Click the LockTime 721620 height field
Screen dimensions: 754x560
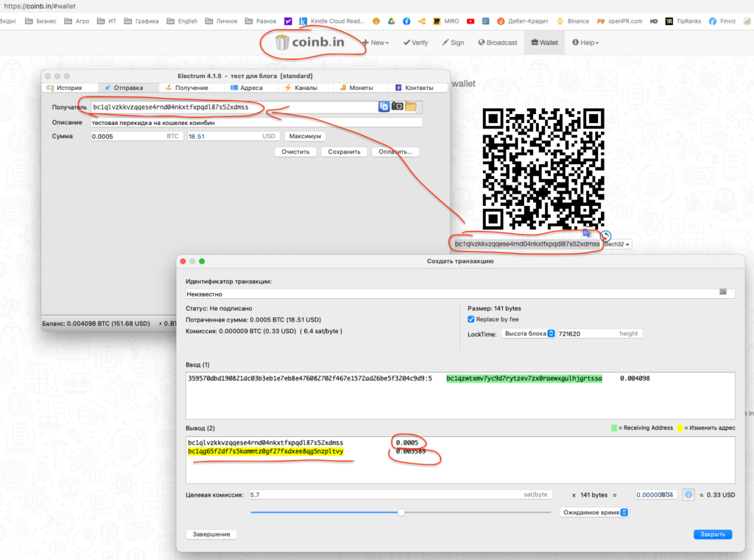tap(599, 333)
